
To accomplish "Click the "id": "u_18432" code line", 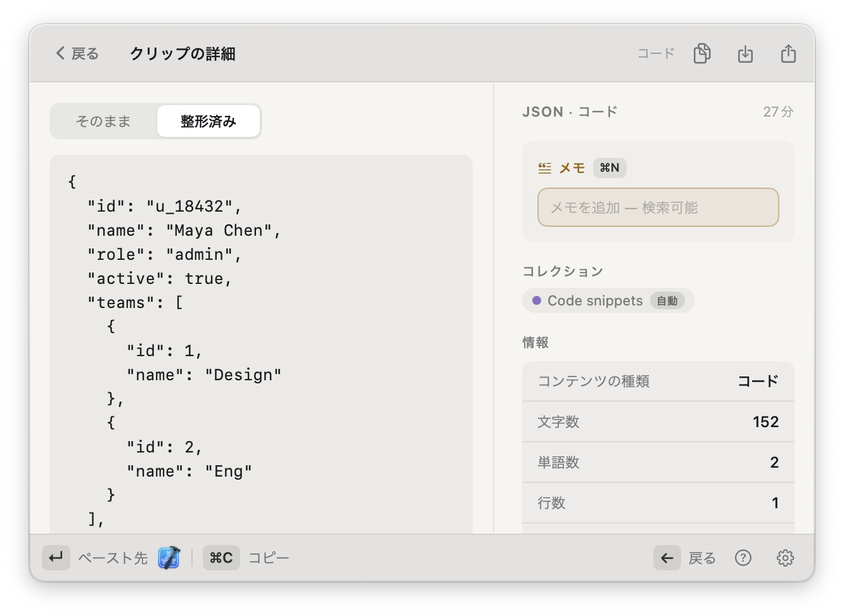I will coord(165,206).
